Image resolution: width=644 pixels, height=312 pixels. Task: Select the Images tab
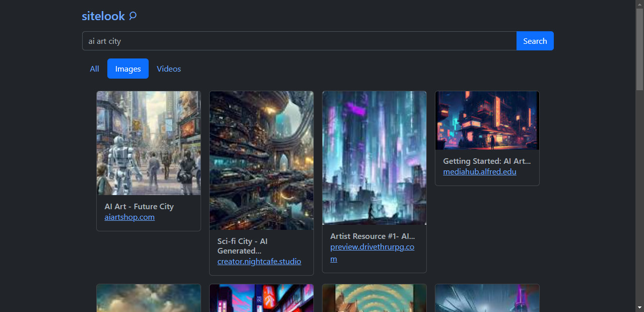128,69
